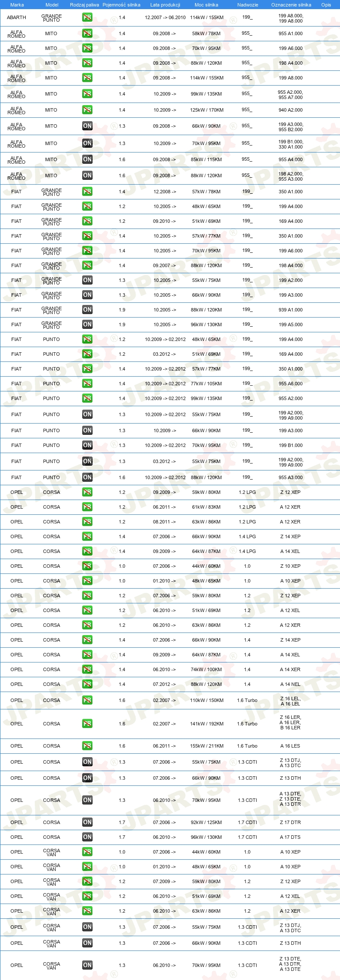This screenshot has width=340, height=980.
Task: Click petrol icon in Grande Punto 57kW / 78KM row
Action: (x=87, y=192)
